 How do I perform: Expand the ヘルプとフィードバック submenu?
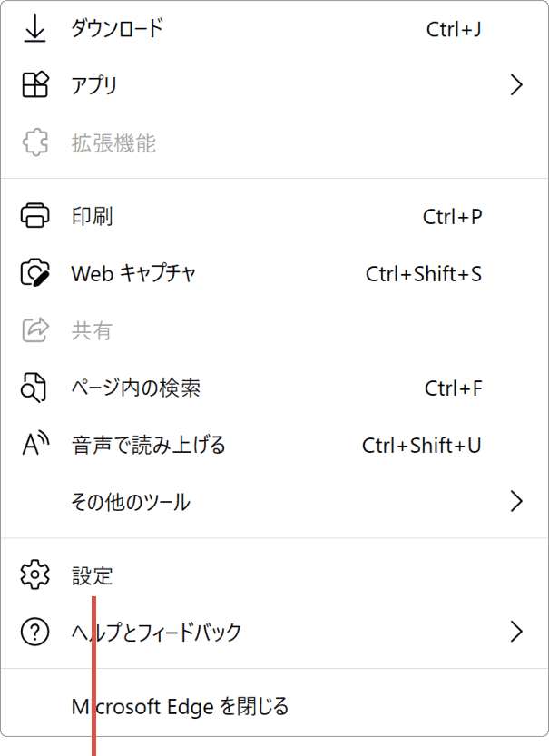[x=517, y=632]
